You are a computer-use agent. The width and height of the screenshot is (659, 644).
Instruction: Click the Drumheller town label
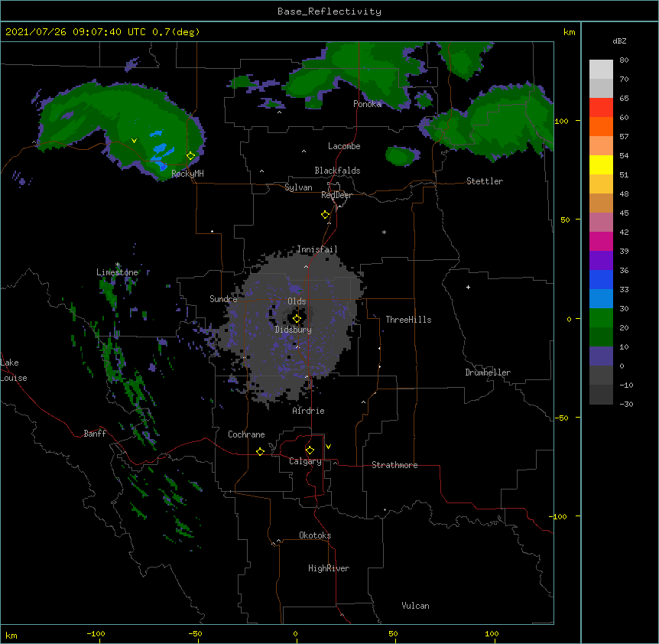coord(488,372)
